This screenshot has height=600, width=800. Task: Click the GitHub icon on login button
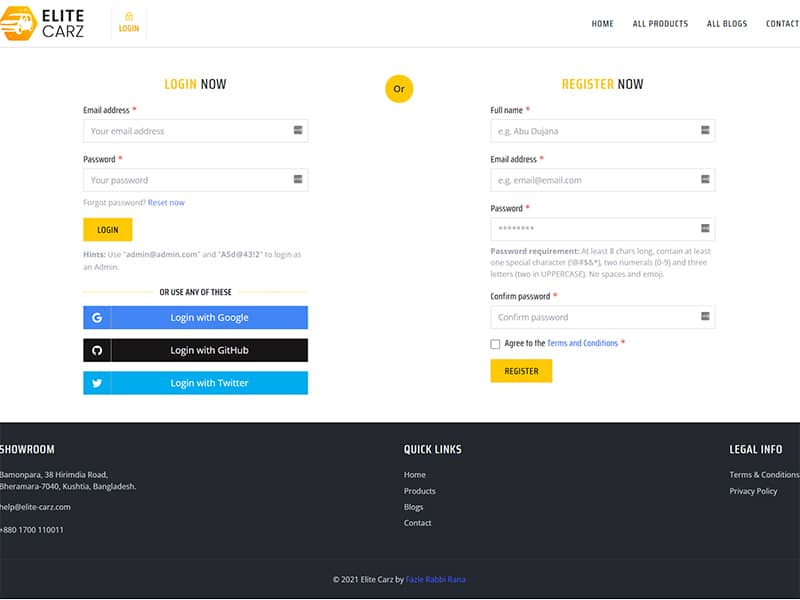click(97, 351)
